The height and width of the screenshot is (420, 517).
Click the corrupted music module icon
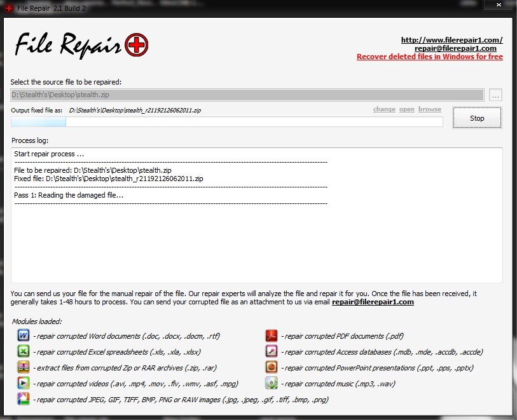(272, 383)
